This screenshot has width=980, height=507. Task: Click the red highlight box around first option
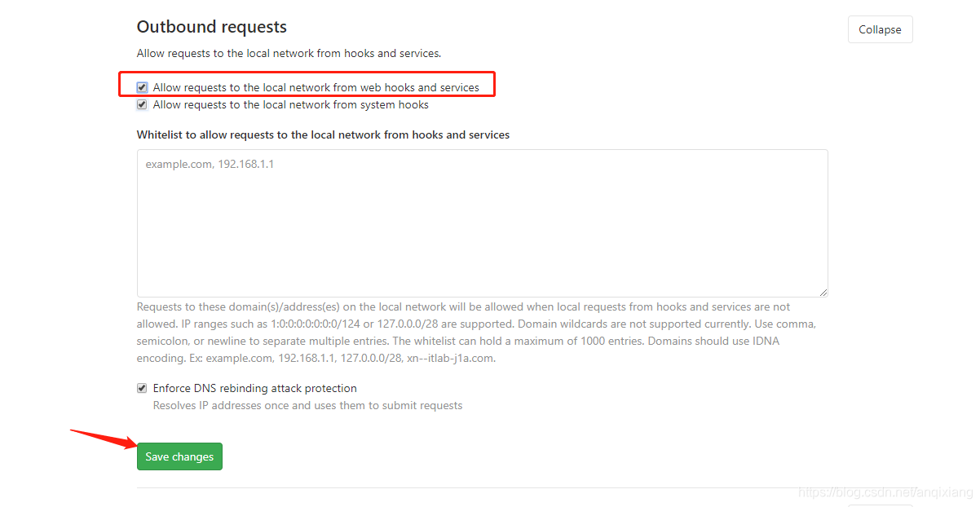click(307, 85)
